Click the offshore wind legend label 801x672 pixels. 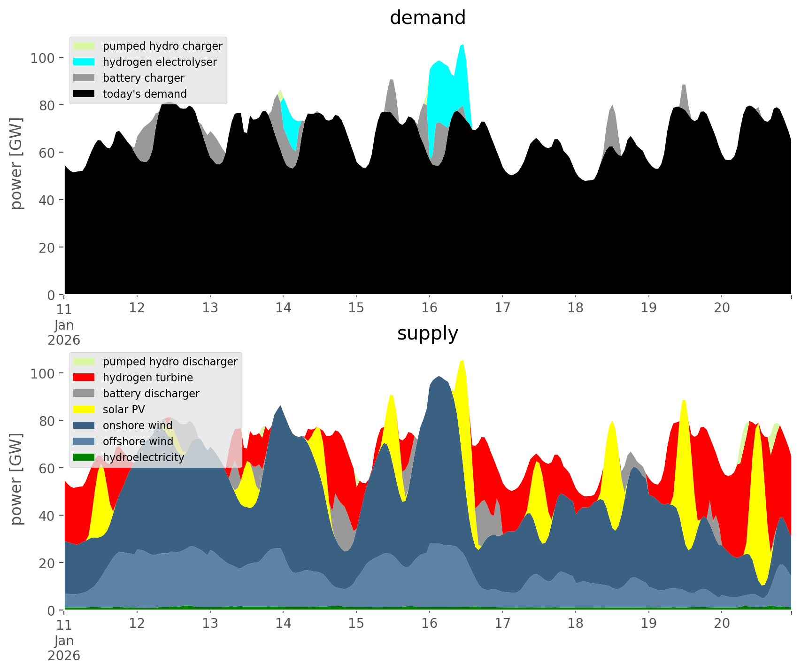[138, 441]
